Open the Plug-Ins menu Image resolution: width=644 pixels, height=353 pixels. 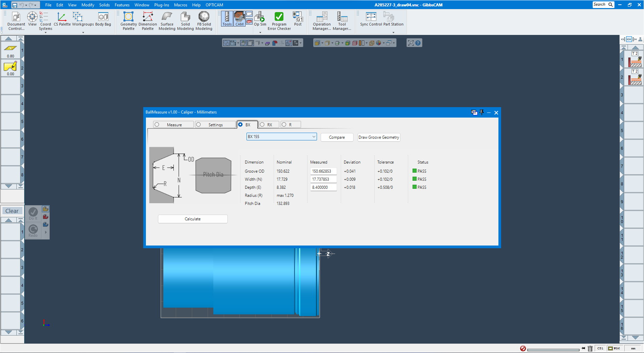[162, 5]
